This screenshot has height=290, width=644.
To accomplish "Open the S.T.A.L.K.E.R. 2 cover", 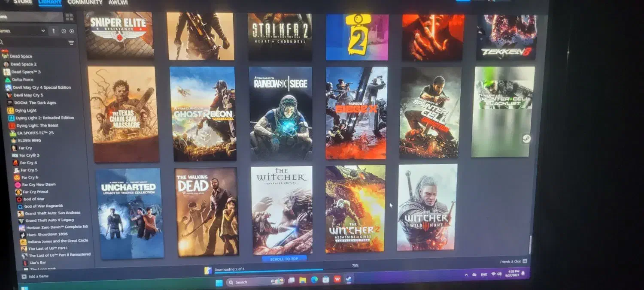I will click(x=280, y=36).
